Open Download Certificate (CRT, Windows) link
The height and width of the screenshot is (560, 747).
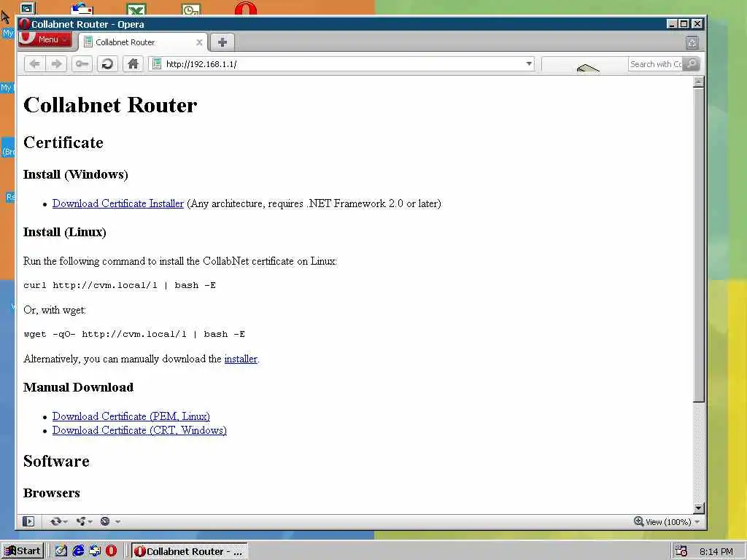pos(139,430)
